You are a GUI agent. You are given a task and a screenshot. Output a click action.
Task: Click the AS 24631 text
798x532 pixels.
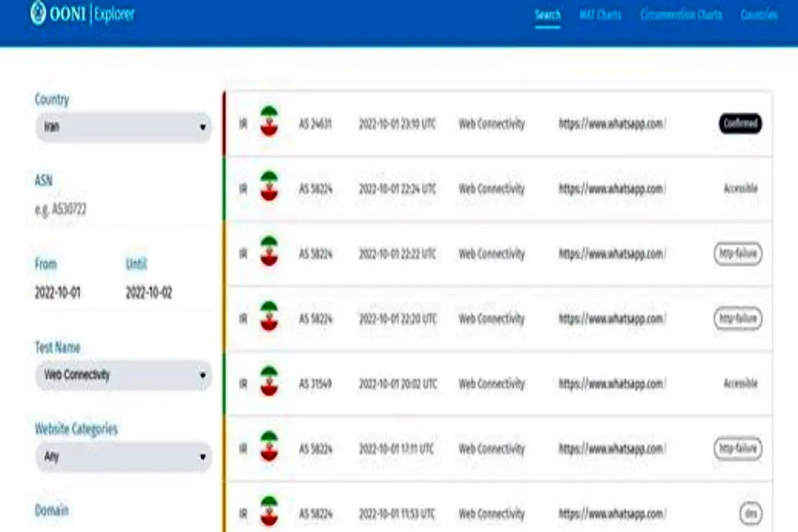click(315, 124)
